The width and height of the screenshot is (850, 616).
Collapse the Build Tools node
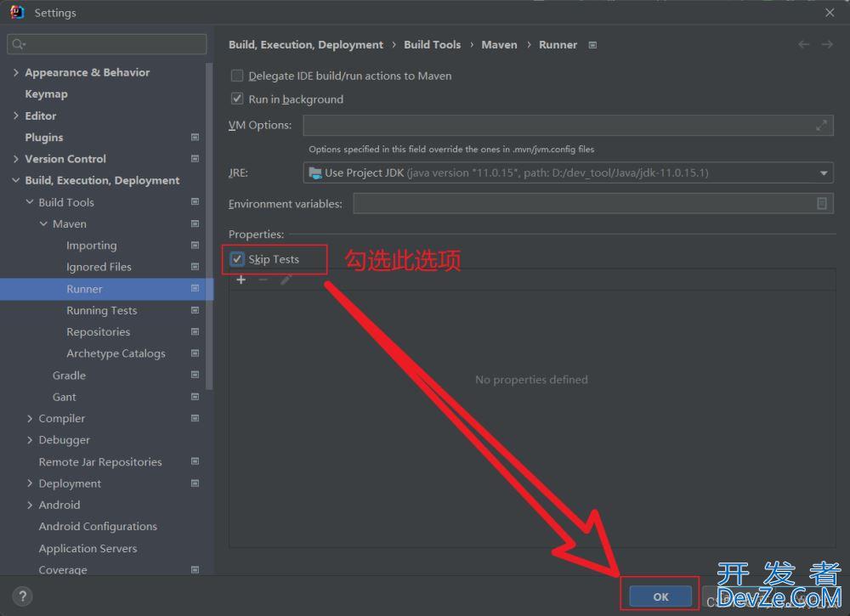(30, 202)
